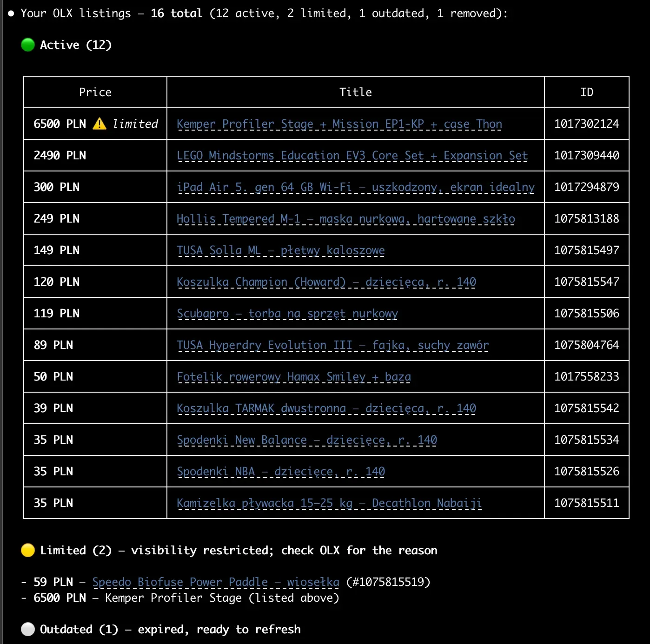
Task: Click the 120 PLN price cell
Action: 95,282
